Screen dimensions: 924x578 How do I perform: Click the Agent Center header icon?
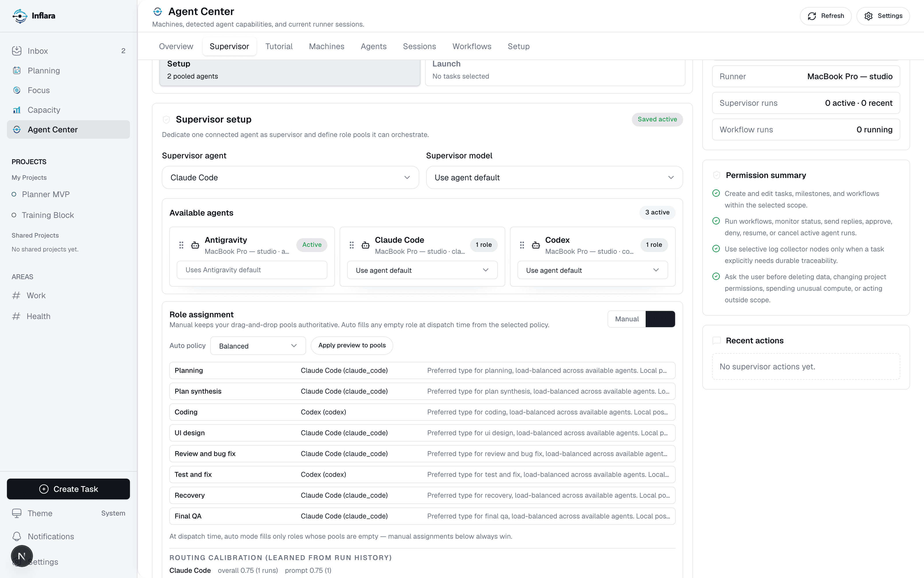coord(158,12)
